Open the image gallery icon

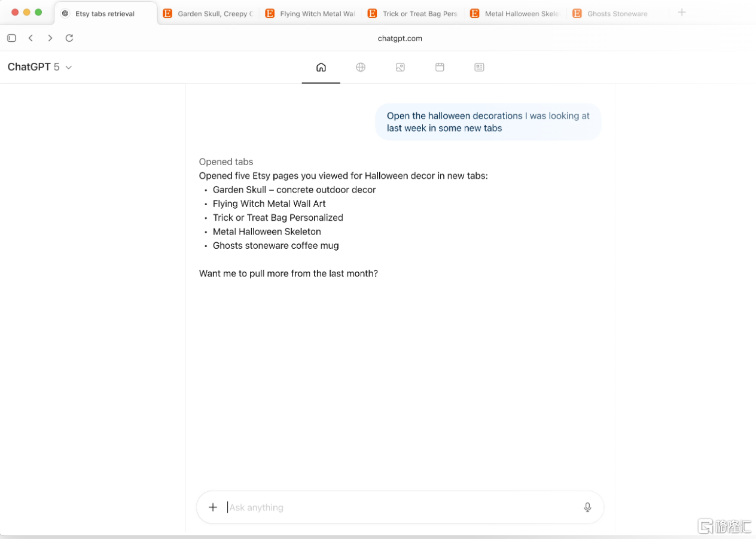[400, 67]
